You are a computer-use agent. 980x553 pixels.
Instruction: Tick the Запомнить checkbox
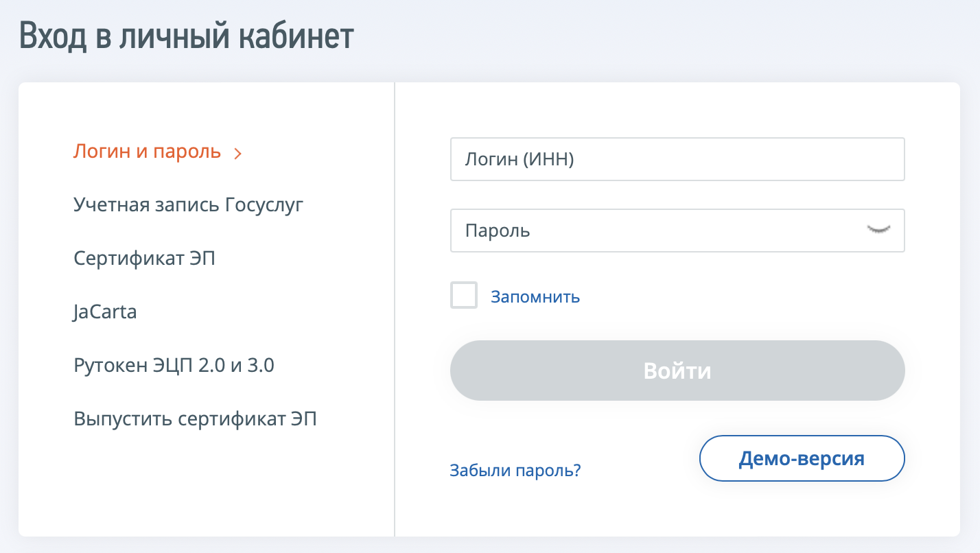[x=464, y=296]
